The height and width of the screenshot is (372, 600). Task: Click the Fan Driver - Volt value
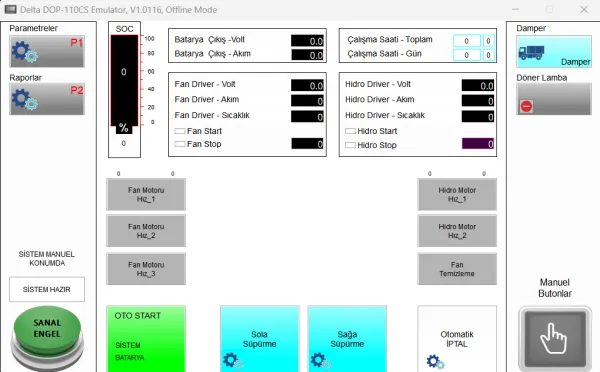coord(307,85)
